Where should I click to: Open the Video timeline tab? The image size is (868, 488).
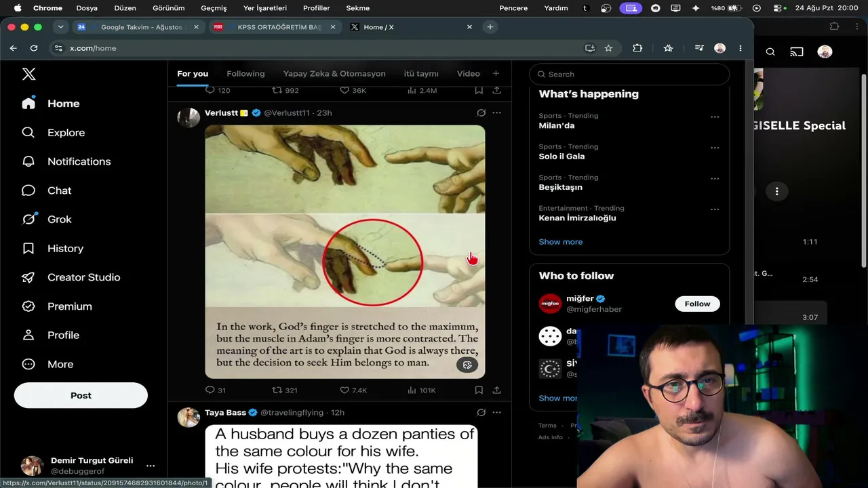(x=469, y=74)
